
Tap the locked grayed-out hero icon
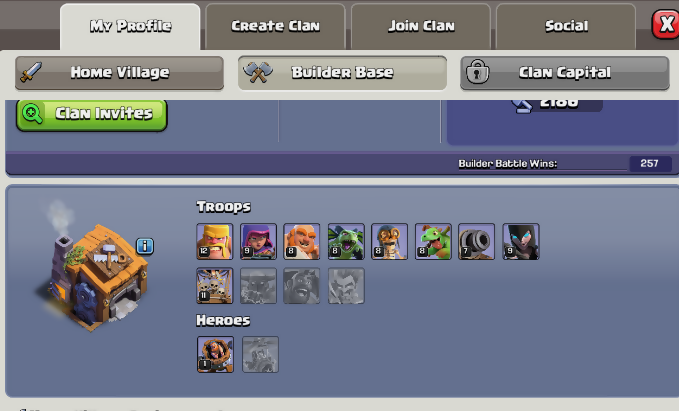(x=260, y=354)
